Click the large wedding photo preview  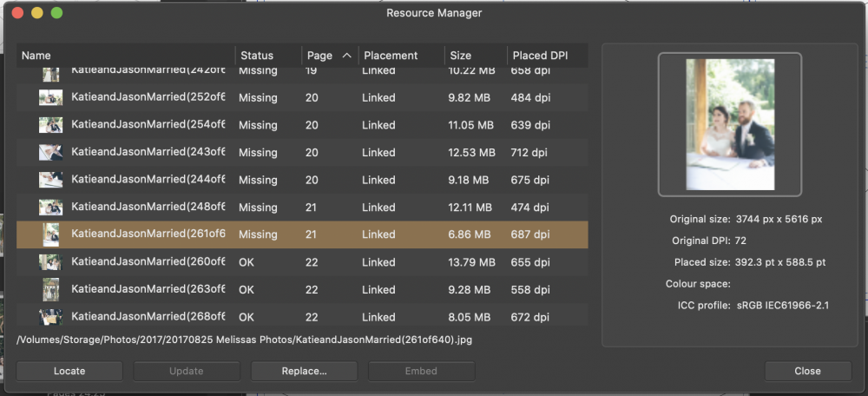click(x=730, y=124)
